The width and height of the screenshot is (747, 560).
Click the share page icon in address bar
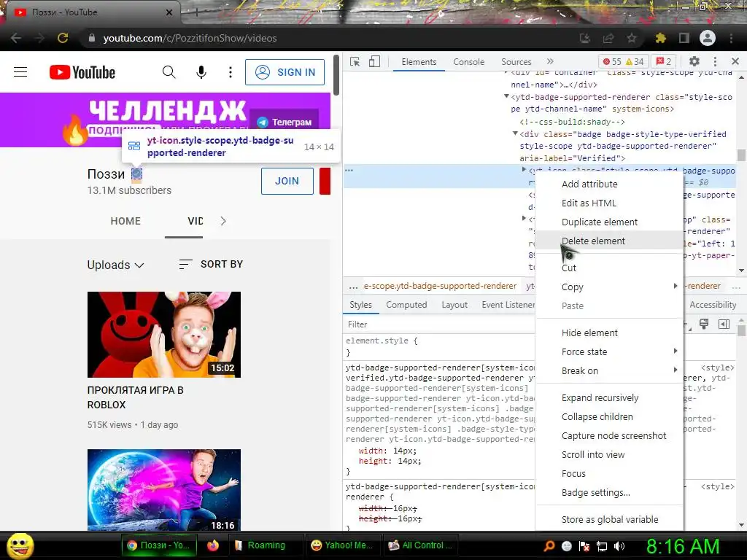click(x=608, y=38)
